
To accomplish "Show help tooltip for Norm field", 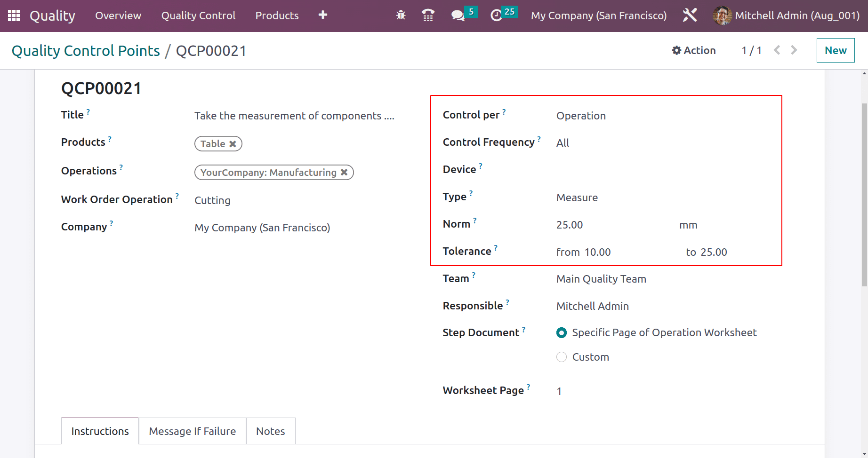I will pos(474,221).
